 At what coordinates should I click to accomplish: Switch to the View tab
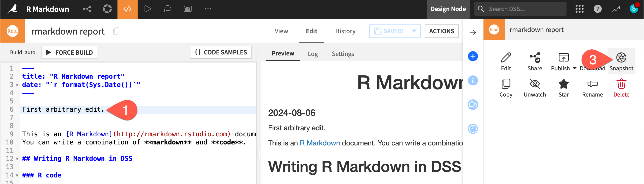[x=281, y=31]
